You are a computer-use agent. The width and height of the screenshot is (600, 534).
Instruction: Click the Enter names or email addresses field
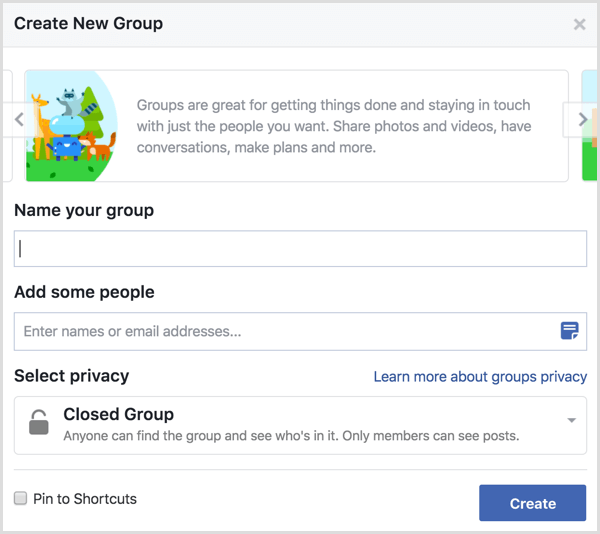300,331
